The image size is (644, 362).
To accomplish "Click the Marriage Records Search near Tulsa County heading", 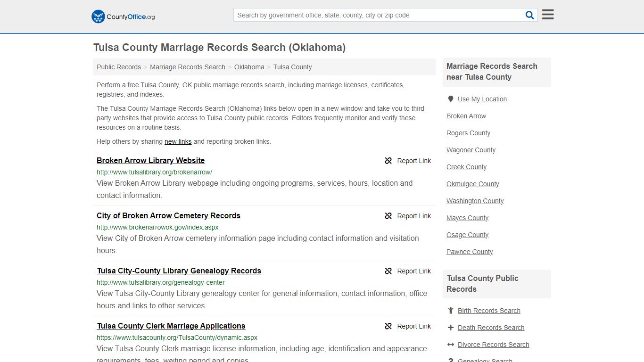I will tap(492, 72).
